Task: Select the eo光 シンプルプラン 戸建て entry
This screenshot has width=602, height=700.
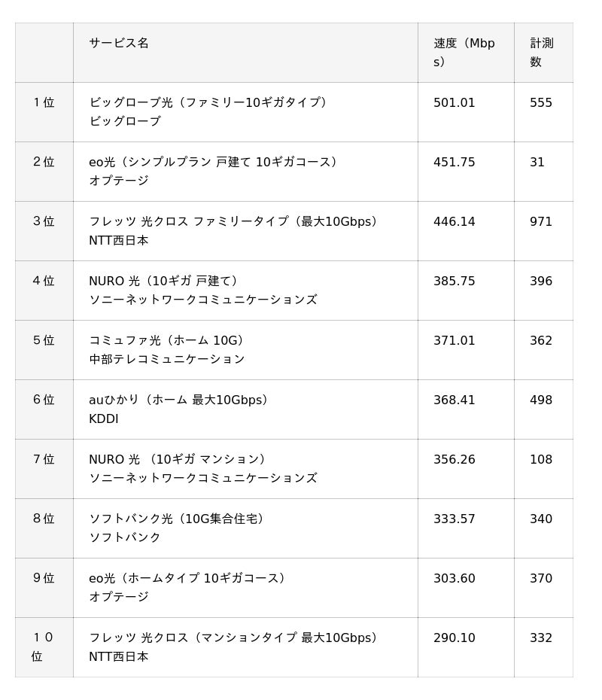Action: click(214, 162)
